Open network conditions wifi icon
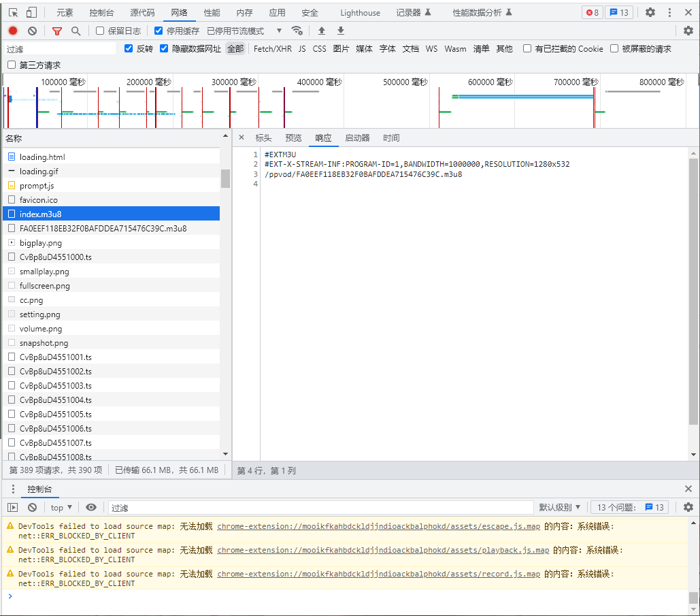This screenshot has width=700, height=616. (297, 31)
